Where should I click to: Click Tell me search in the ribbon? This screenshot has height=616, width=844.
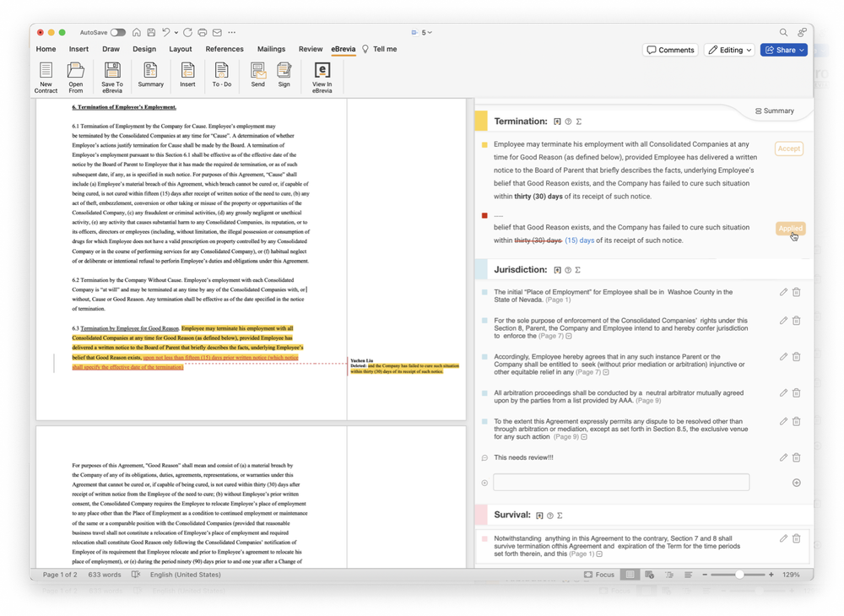click(x=379, y=49)
